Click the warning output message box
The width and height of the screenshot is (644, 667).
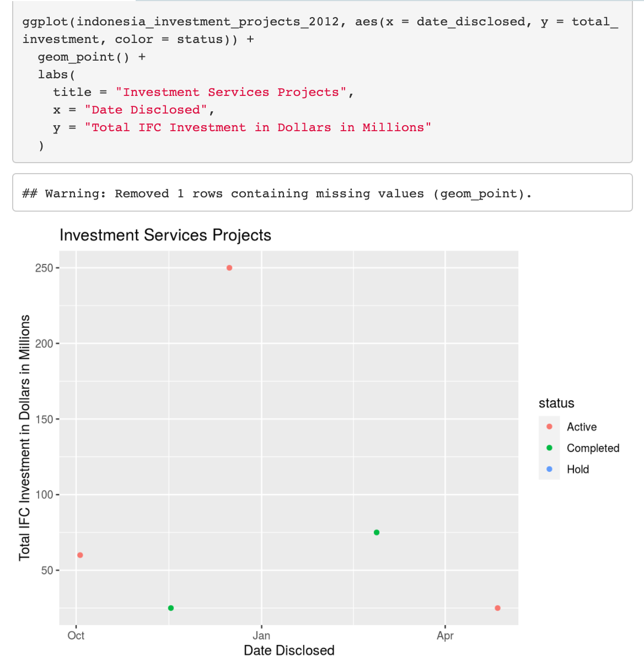(323, 193)
